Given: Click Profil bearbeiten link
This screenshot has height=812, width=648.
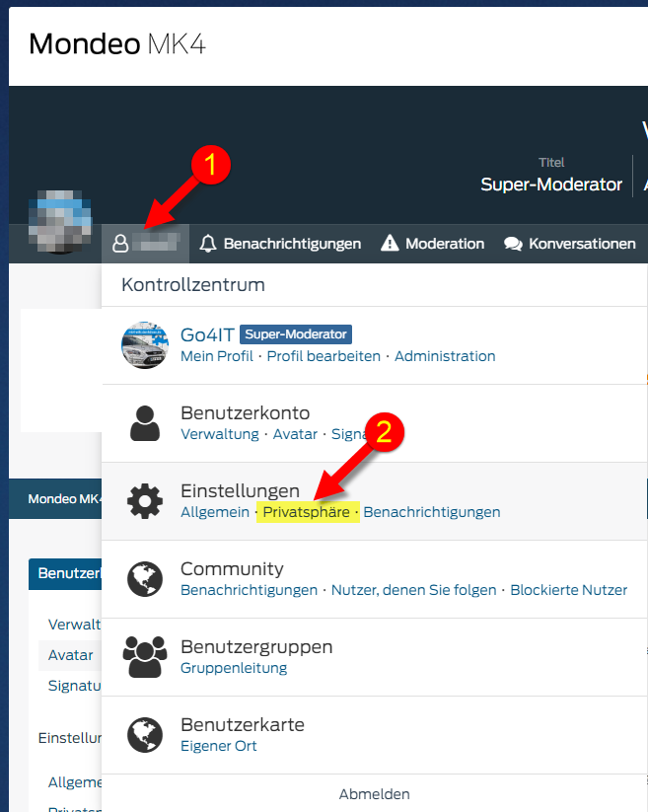Looking at the screenshot, I should pos(324,356).
